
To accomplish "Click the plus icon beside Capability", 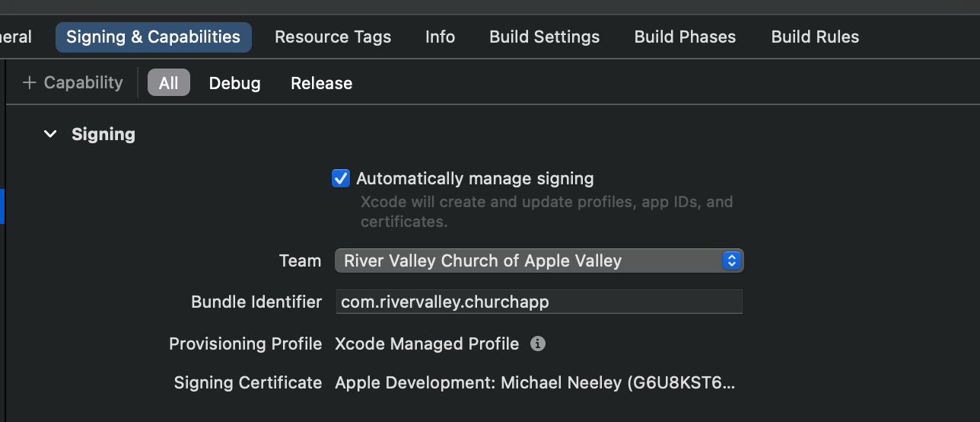I will (x=30, y=83).
